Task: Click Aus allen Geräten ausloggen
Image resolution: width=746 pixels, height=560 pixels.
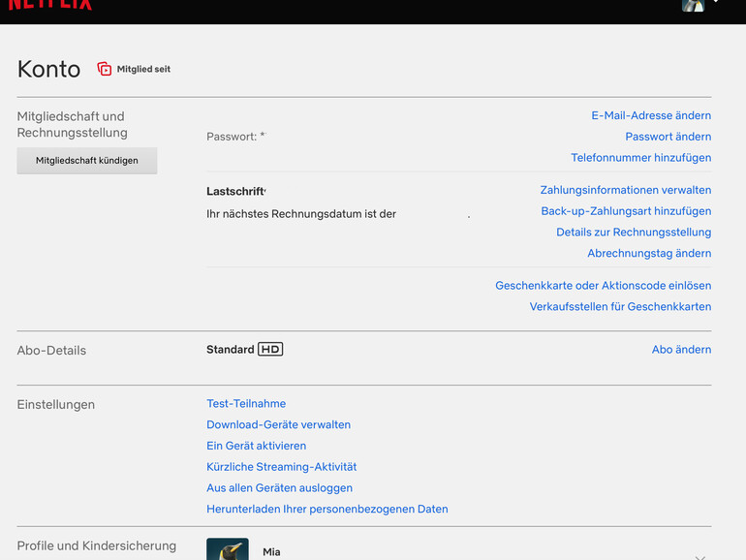Action: 279,487
